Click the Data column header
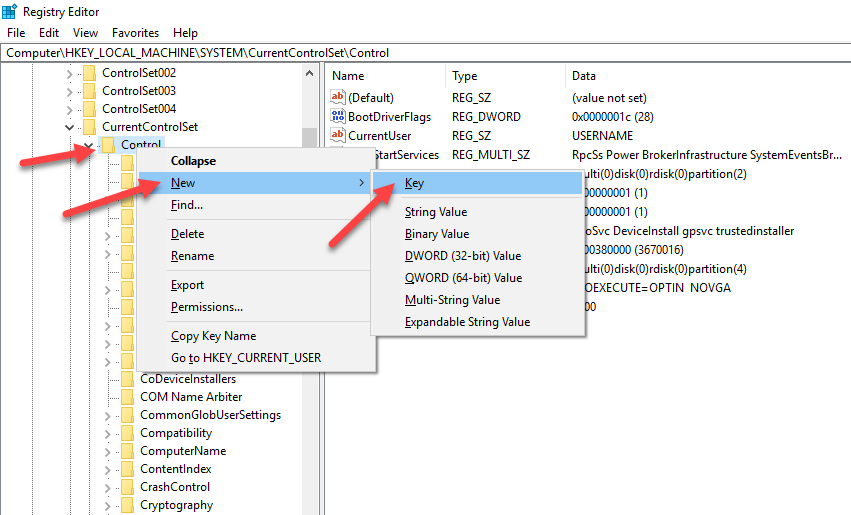 click(583, 76)
